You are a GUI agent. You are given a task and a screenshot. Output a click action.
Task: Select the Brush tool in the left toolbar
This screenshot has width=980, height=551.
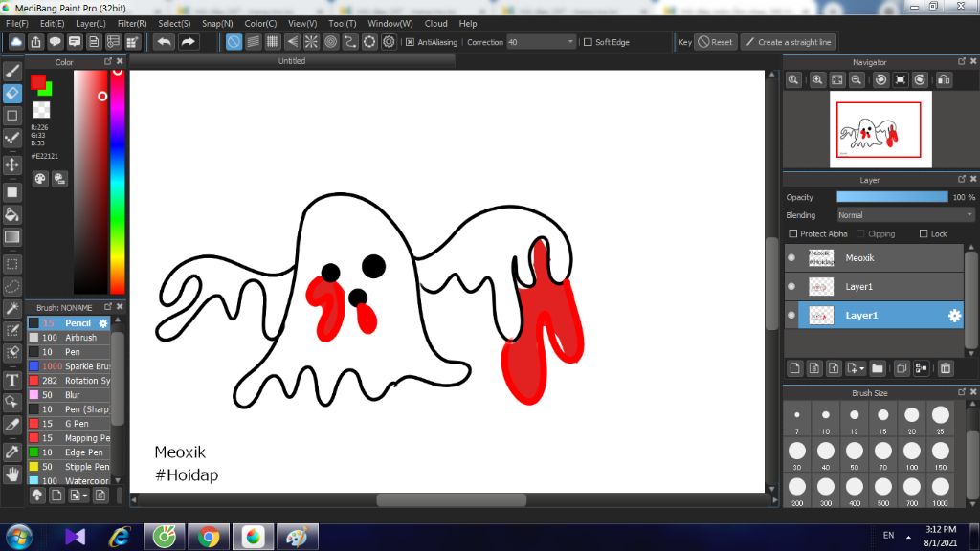[11, 71]
